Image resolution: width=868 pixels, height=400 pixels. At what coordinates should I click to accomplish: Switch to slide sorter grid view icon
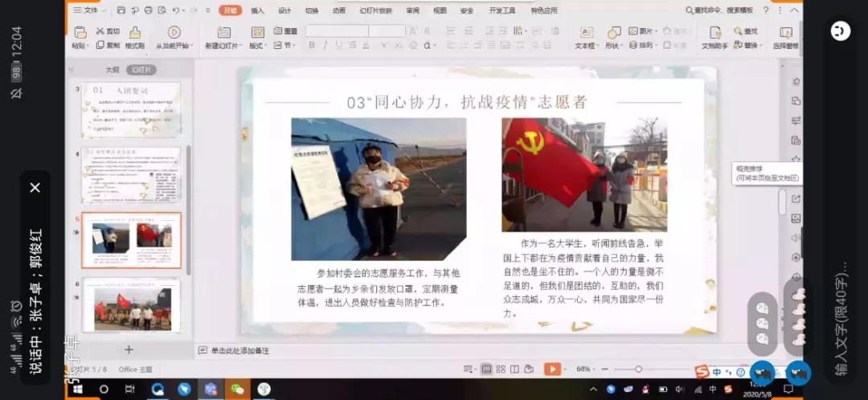[x=501, y=369]
